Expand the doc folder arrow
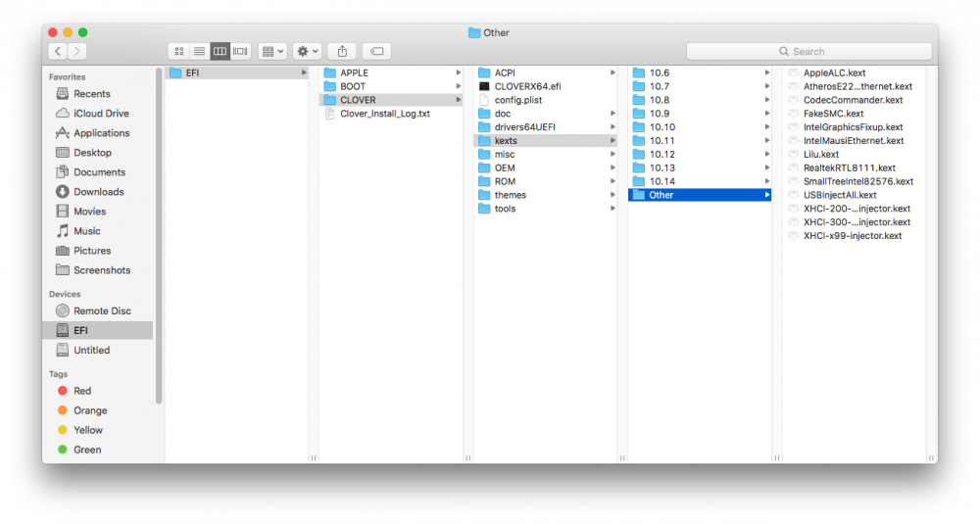Image resolution: width=980 pixels, height=524 pixels. coord(612,114)
